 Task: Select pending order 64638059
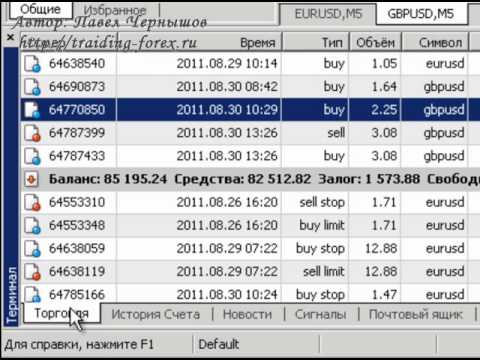[x=77, y=248]
